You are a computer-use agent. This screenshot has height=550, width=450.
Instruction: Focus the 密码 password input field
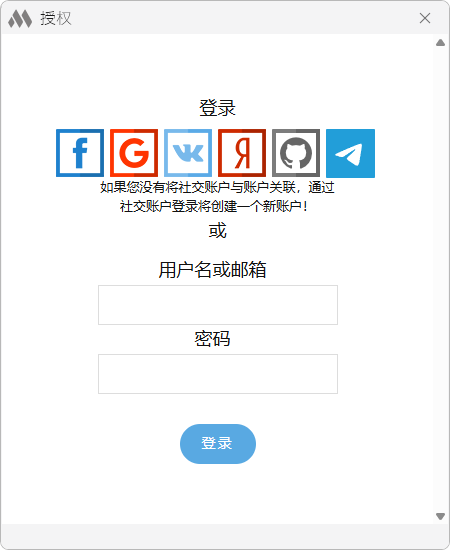pos(218,374)
